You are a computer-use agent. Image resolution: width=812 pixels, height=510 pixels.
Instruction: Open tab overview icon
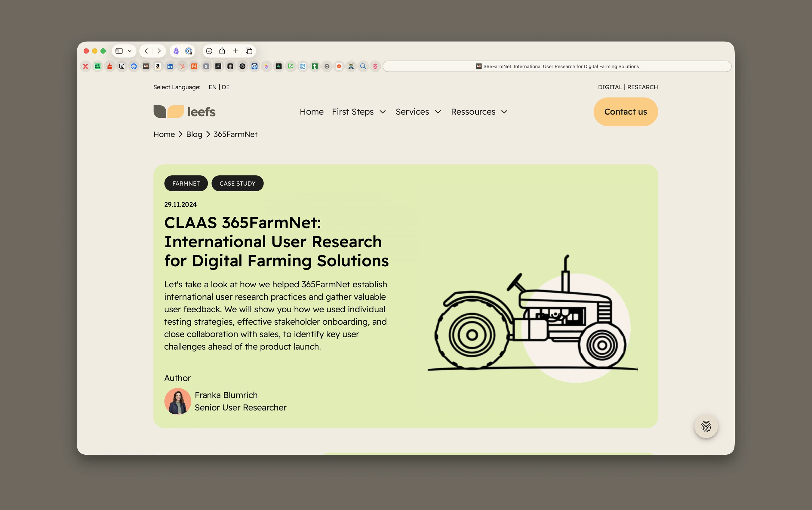tap(249, 51)
